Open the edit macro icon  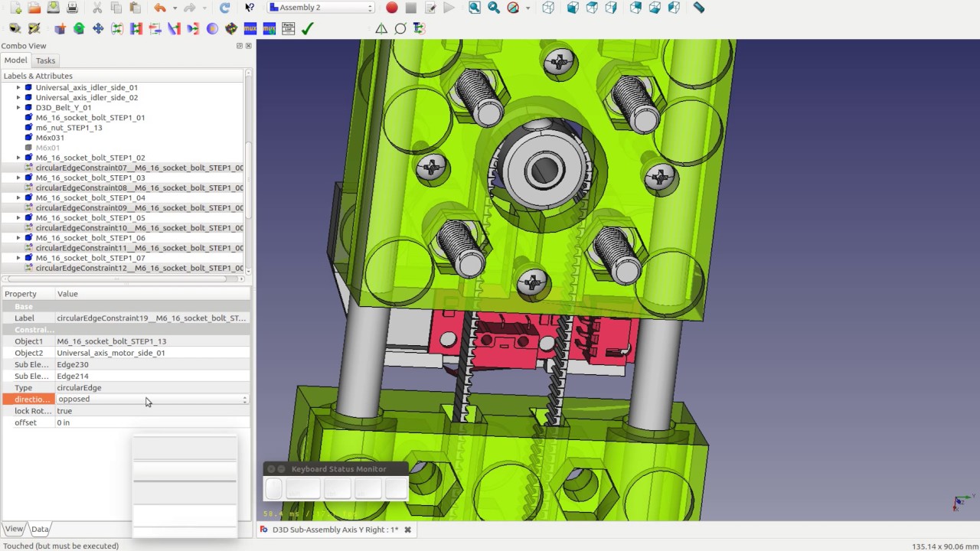tap(430, 8)
